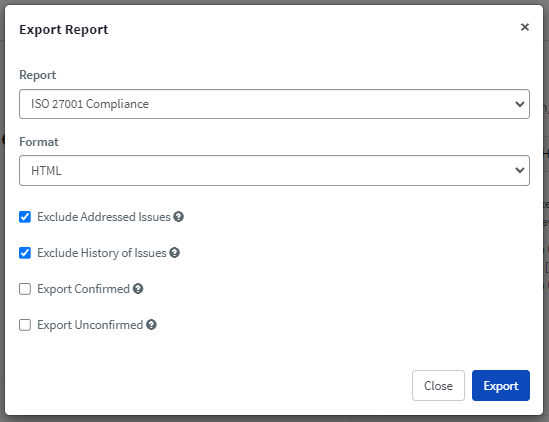Open the ISO 27001 Compliance report dropdown

tap(274, 104)
